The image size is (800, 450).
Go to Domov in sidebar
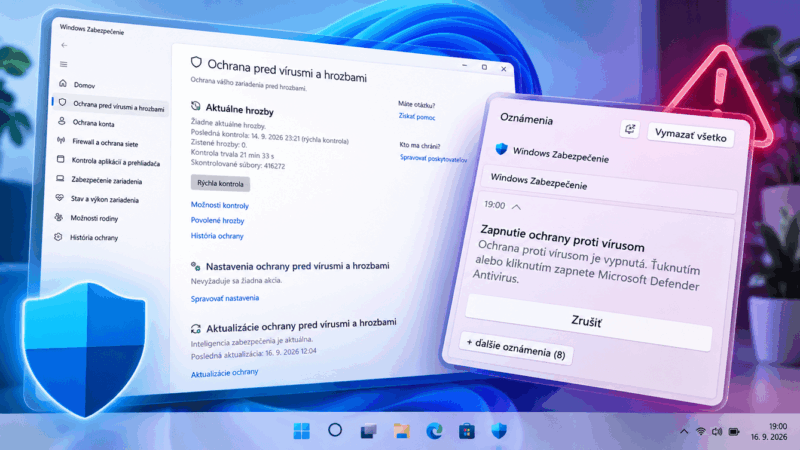click(84, 85)
